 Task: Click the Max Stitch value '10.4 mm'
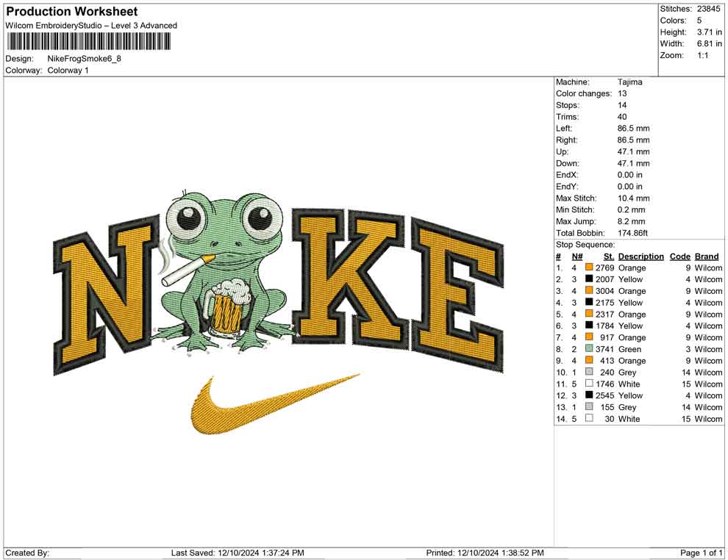coord(633,198)
